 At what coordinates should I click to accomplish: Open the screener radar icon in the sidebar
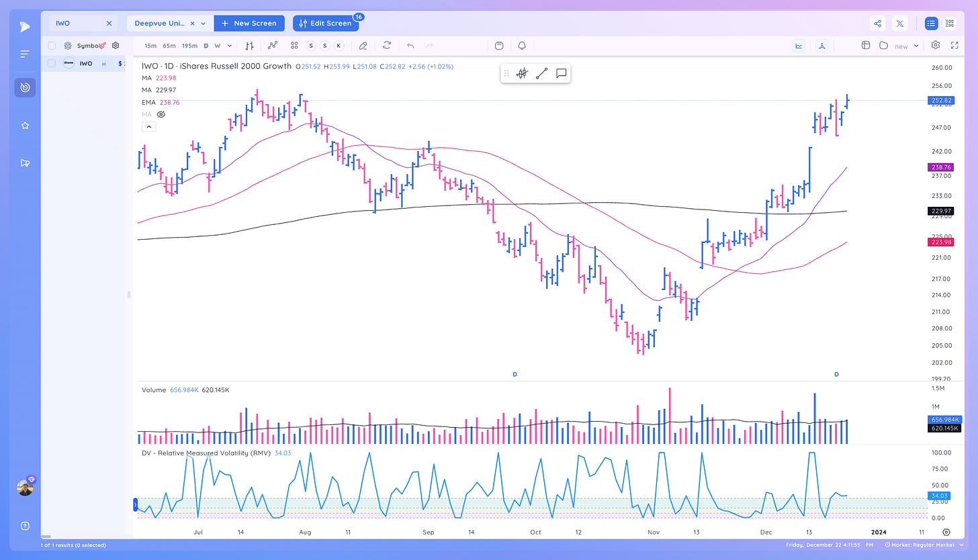(25, 87)
